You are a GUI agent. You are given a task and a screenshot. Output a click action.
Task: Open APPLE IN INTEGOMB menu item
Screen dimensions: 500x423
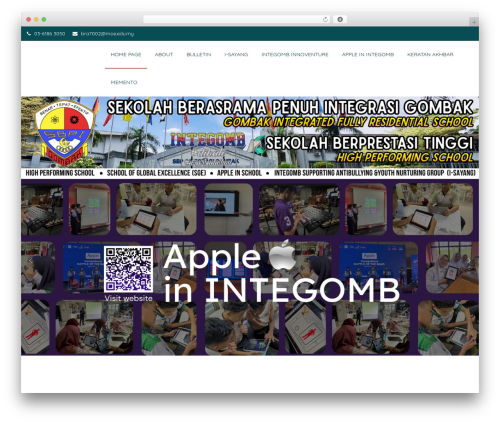[x=368, y=54]
